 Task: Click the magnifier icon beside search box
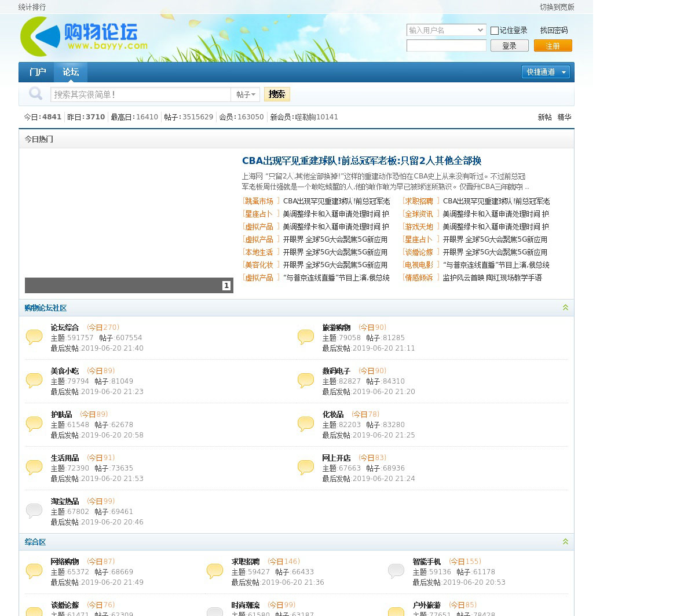(36, 94)
